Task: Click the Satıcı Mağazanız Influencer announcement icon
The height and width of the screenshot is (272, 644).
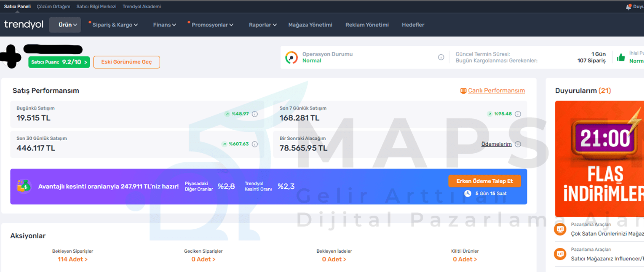Action: [x=560, y=254]
